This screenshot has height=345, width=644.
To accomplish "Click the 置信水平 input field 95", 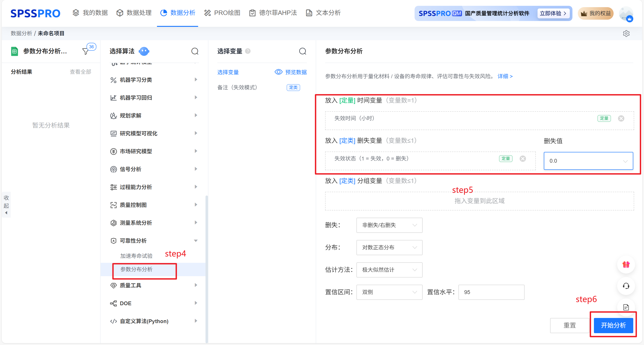I will point(491,292).
